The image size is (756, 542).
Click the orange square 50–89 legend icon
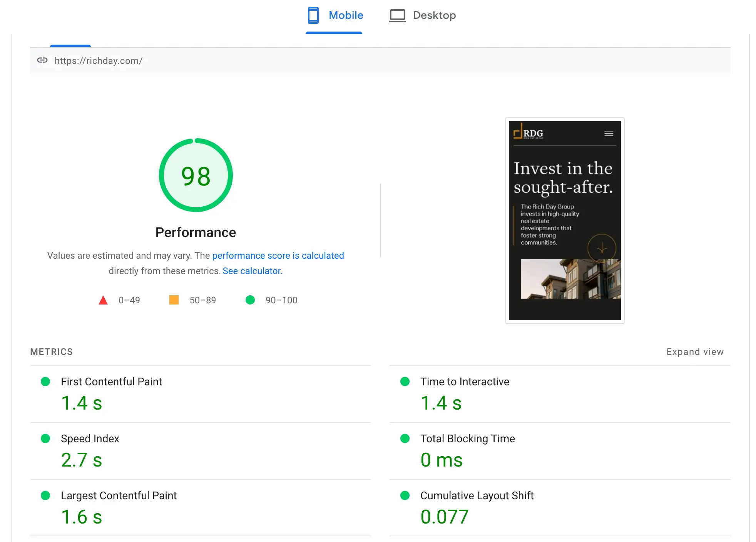click(174, 300)
